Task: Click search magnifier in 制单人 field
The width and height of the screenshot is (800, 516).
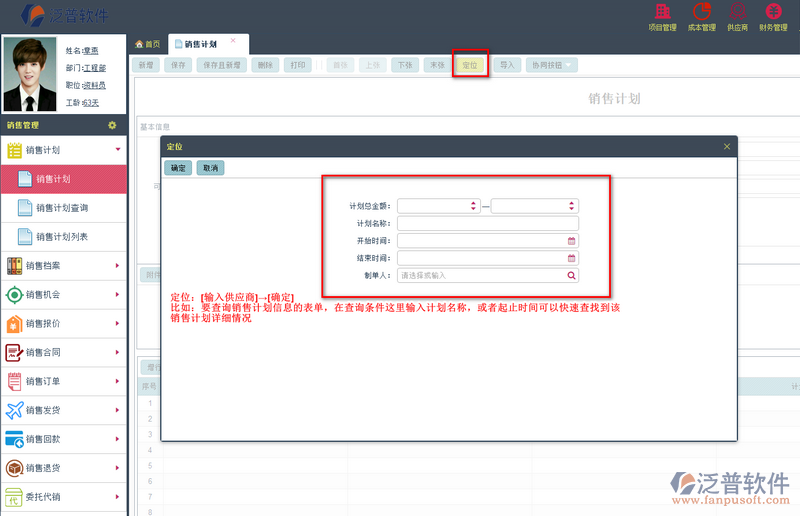Action: click(x=572, y=275)
